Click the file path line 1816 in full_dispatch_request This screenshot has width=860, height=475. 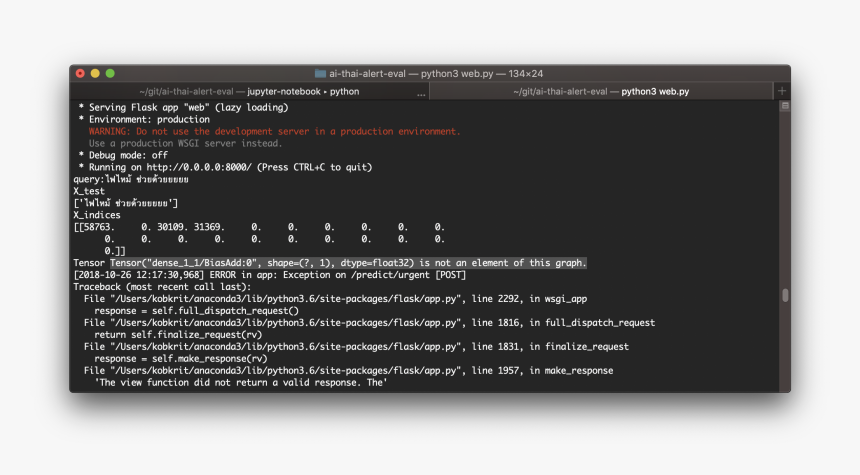coord(369,323)
